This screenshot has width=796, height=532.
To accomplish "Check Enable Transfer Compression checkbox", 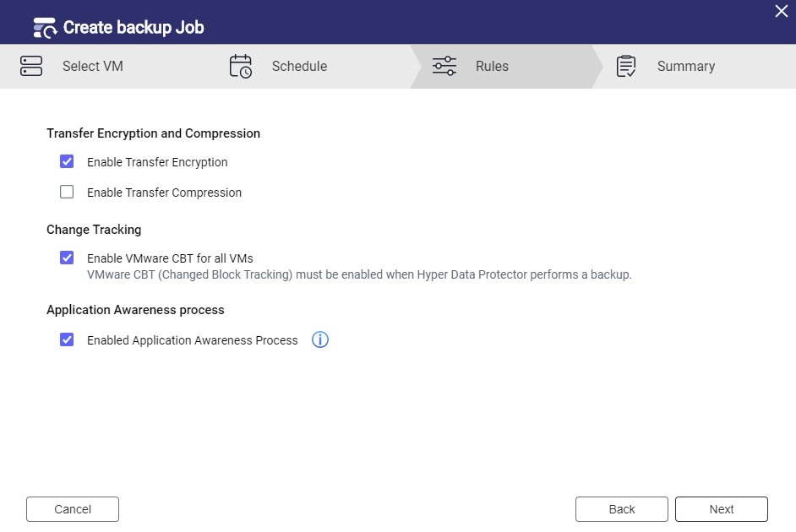I will click(x=67, y=192).
